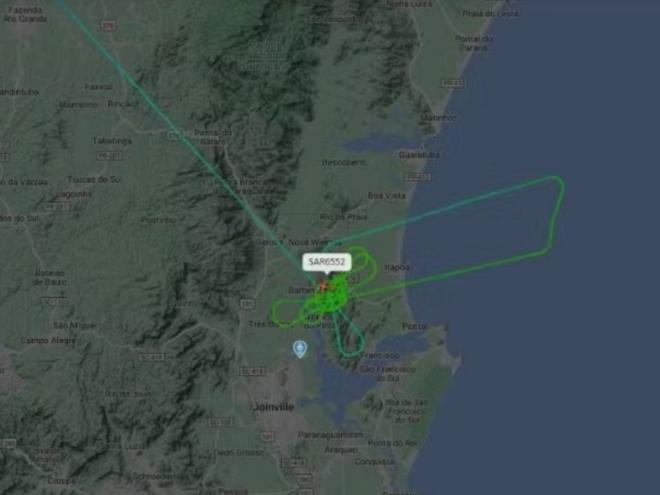Click the Boa Vista place label
This screenshot has height=495, width=660.
(386, 196)
